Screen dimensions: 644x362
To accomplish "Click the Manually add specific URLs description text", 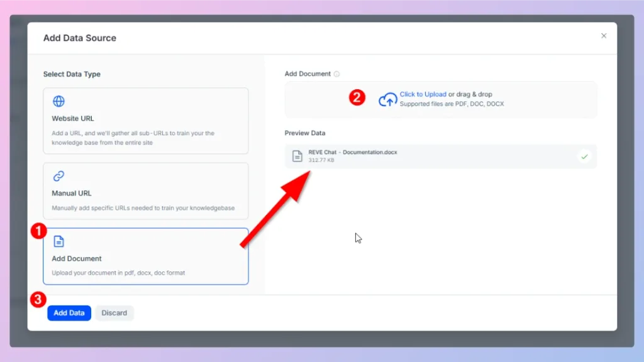I will (x=143, y=208).
